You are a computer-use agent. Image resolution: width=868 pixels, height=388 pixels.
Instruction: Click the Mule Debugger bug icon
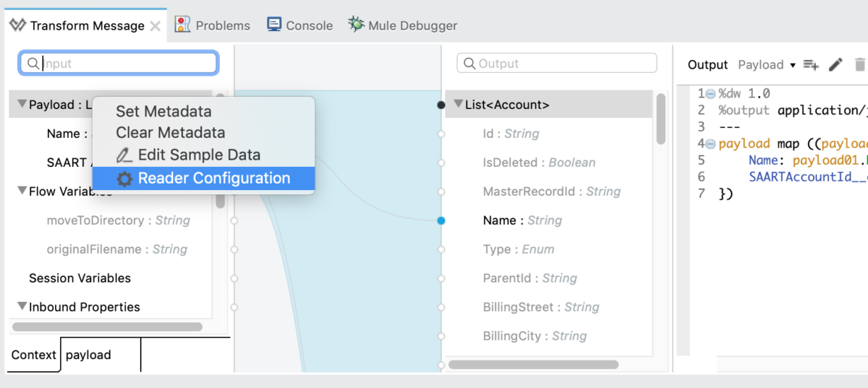(356, 24)
